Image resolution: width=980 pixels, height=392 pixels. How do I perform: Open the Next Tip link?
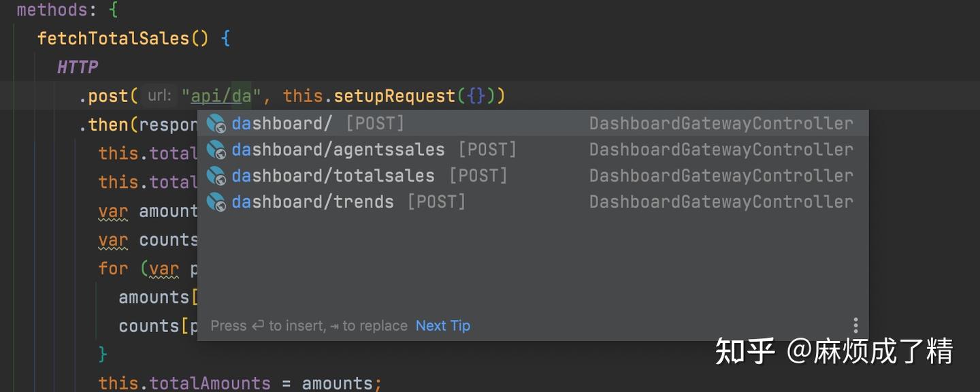(x=443, y=325)
